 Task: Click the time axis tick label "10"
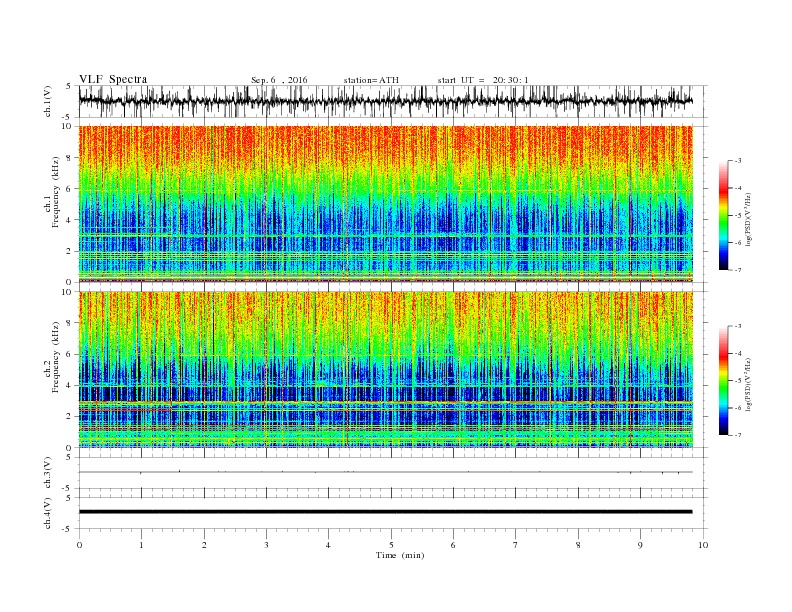point(703,545)
